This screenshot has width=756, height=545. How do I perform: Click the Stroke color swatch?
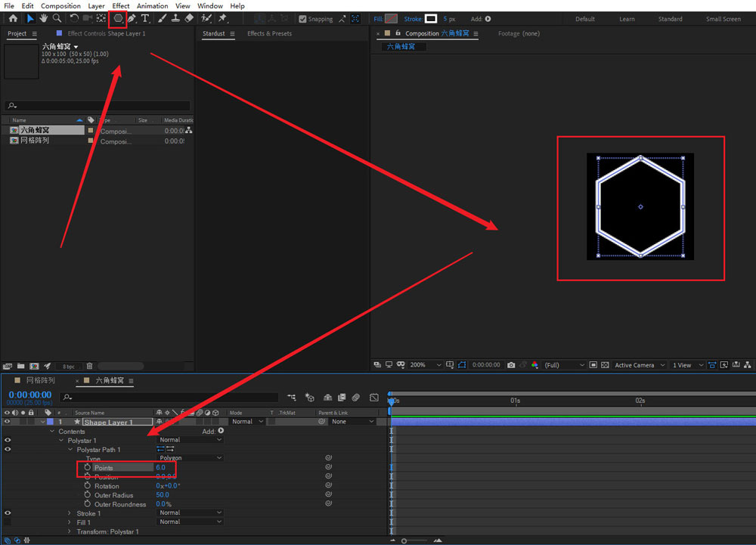coord(430,19)
